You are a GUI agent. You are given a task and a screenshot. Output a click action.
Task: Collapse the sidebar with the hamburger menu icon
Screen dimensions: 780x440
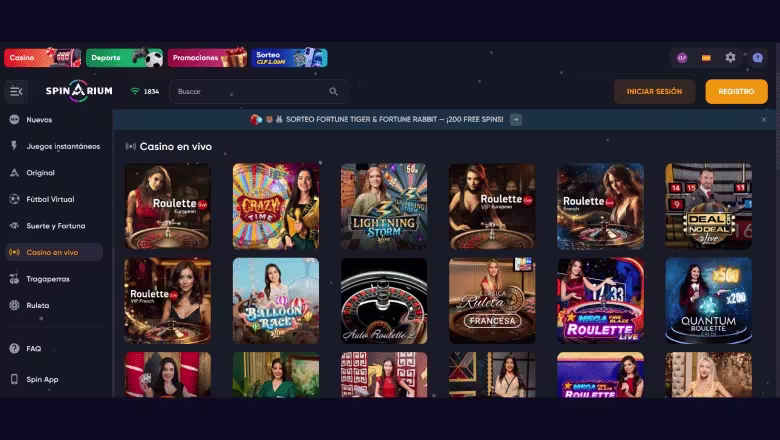point(16,91)
